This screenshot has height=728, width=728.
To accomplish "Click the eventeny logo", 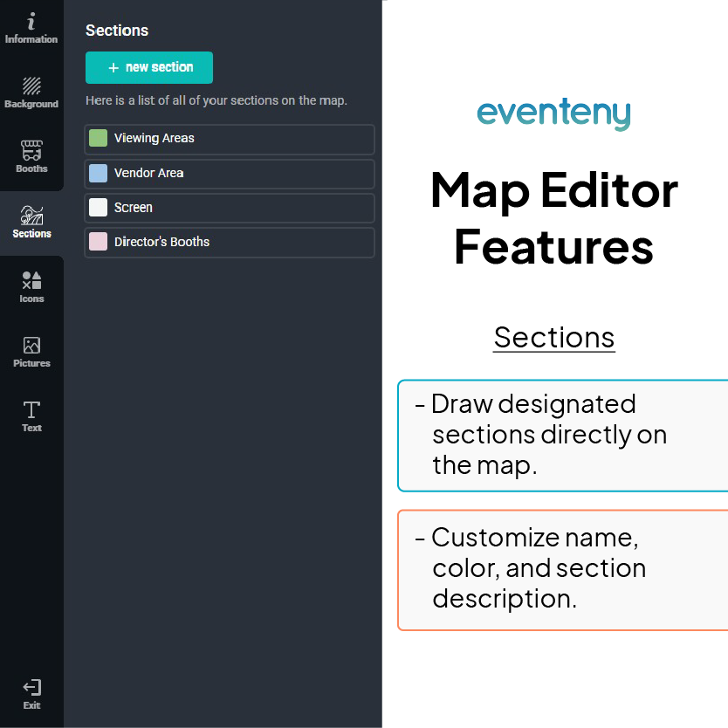I will 554,113.
